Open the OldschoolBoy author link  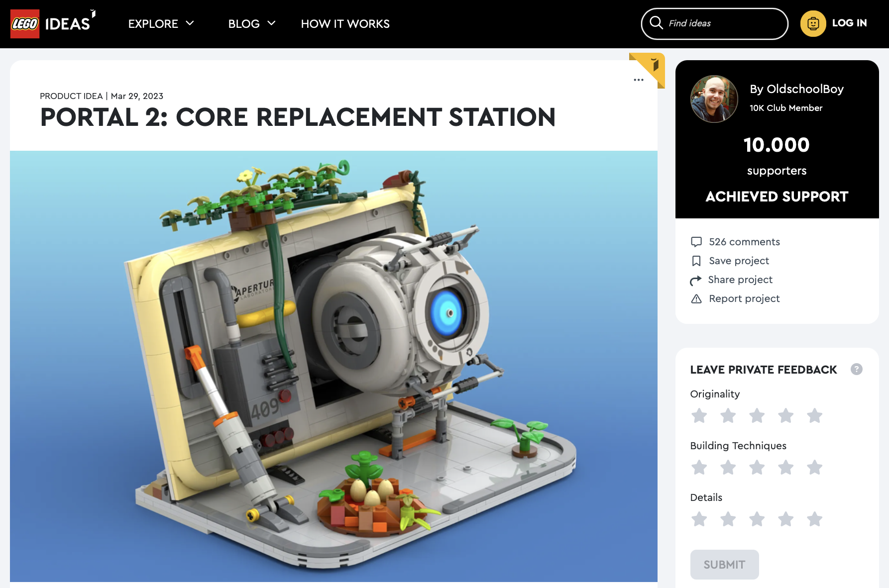796,89
